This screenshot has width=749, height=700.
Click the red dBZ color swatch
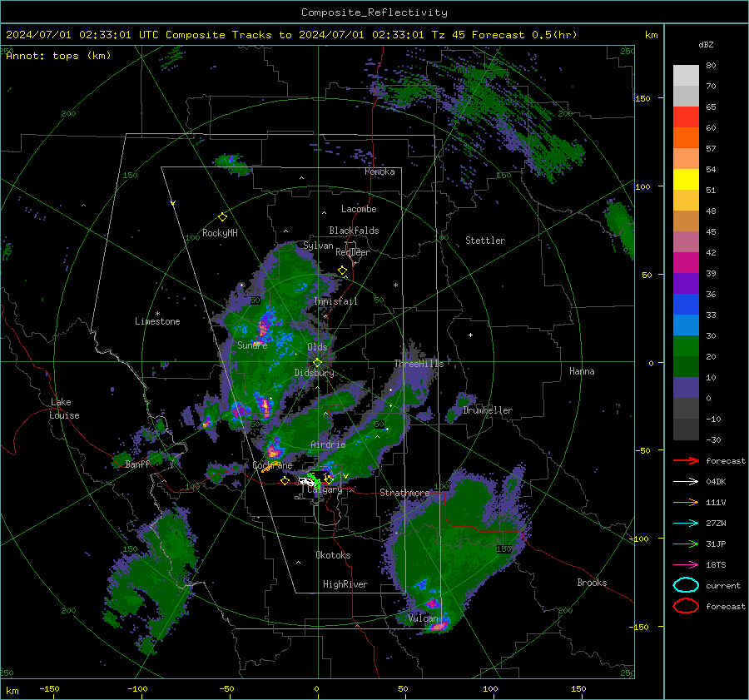tap(686, 117)
